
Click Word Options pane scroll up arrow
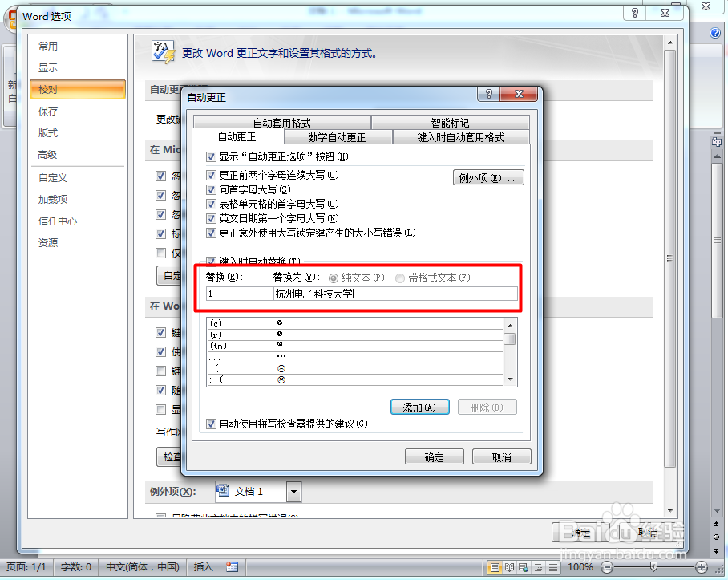[670, 43]
